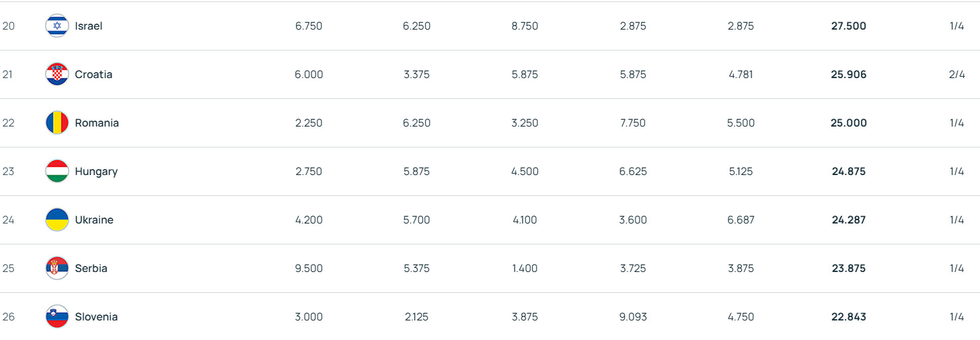Open the Serbia country name

click(x=91, y=268)
